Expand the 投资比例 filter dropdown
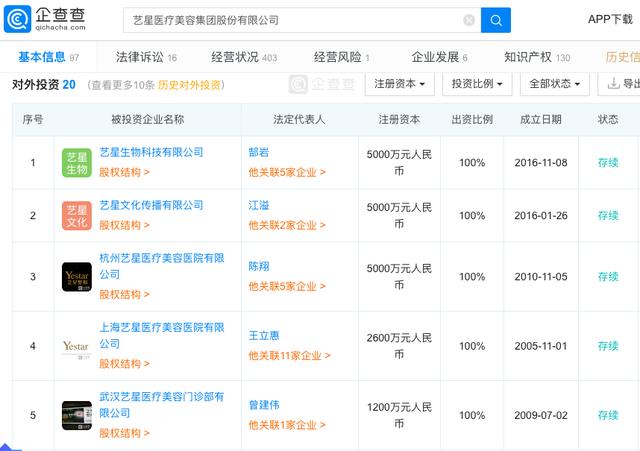Viewport: 640px width, 451px height. (477, 84)
